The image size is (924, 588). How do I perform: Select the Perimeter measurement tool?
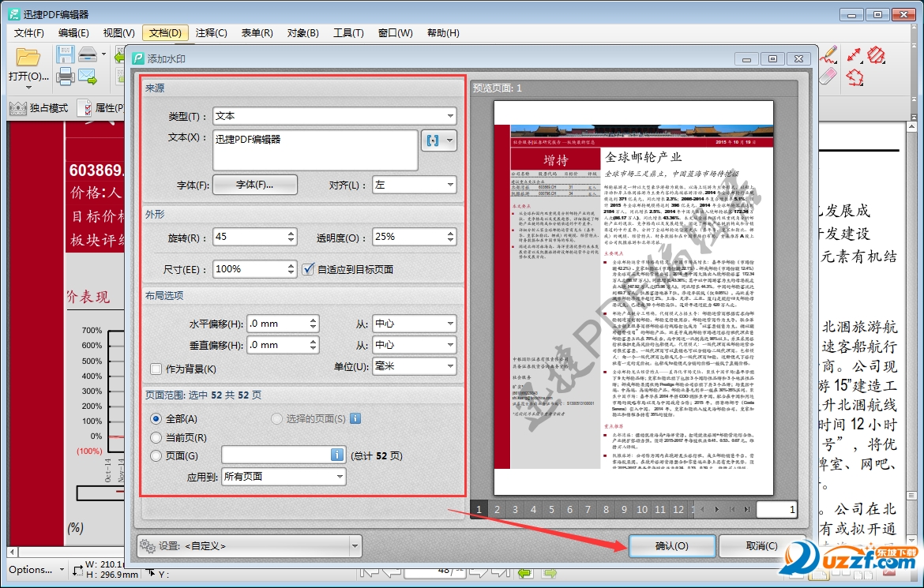(x=855, y=77)
